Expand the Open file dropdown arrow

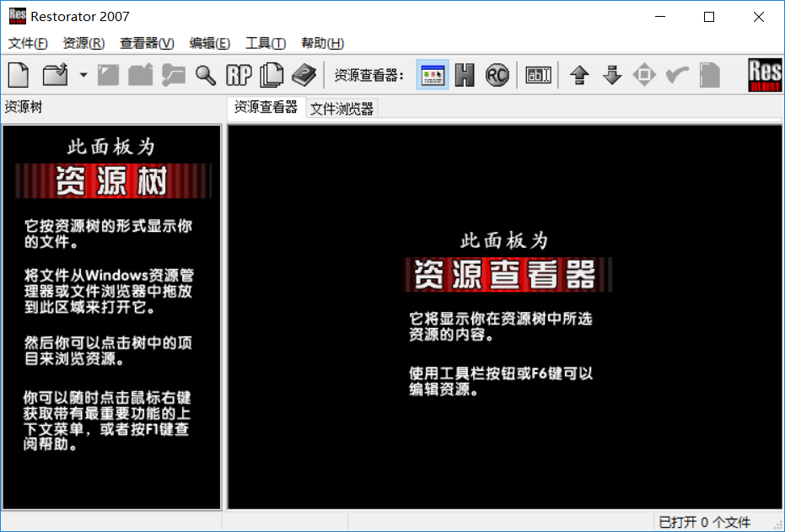(83, 75)
